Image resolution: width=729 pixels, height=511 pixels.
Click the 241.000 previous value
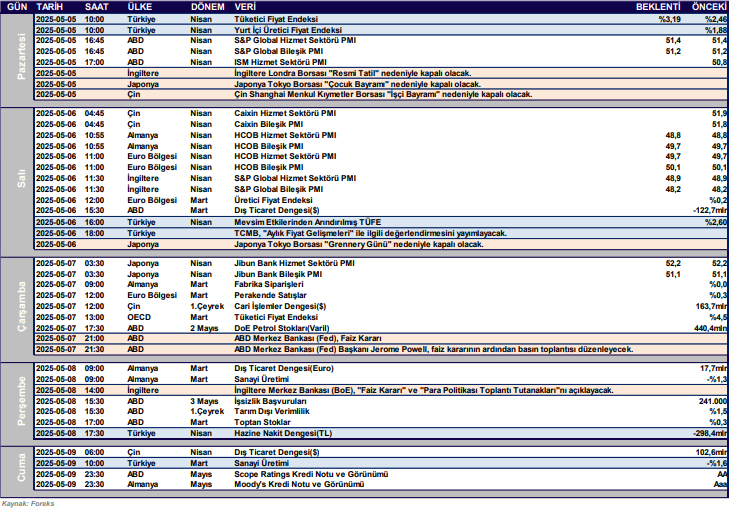[x=713, y=401]
